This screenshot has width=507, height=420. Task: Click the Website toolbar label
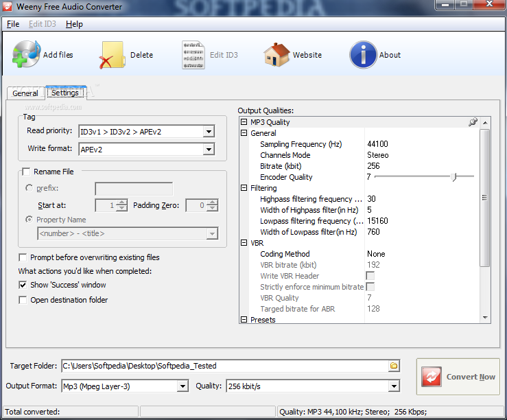(307, 55)
